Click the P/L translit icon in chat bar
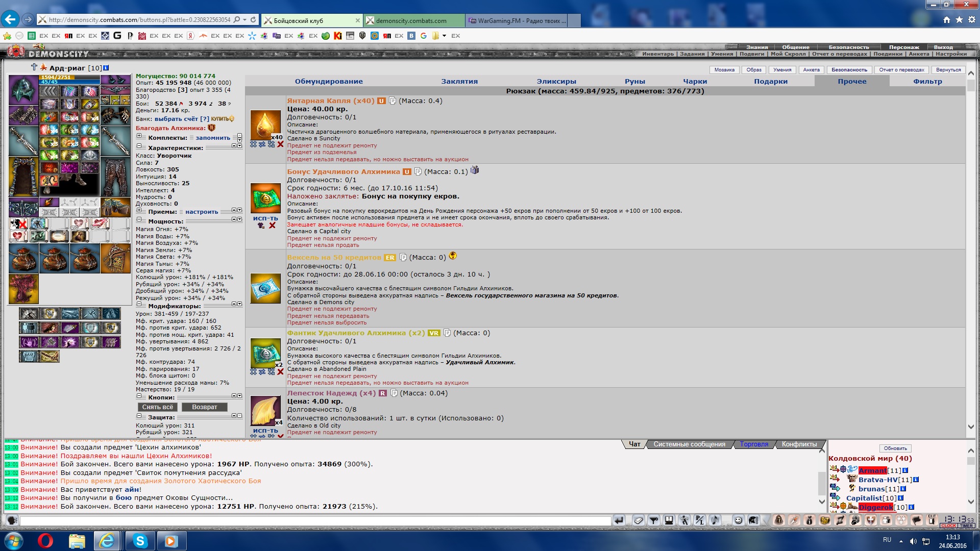The height and width of the screenshot is (551, 980). (700, 520)
